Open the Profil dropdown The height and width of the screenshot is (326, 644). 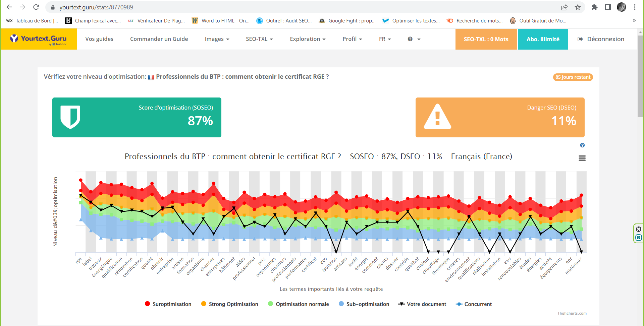pyautogui.click(x=352, y=39)
